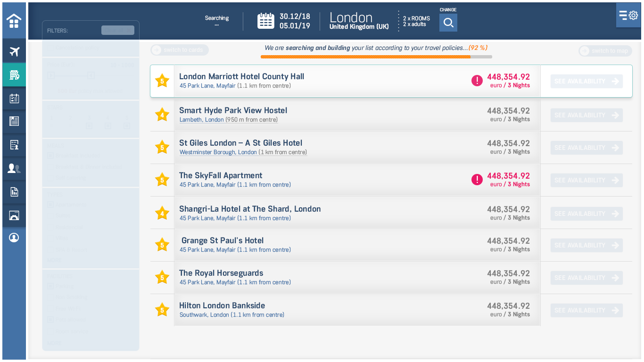Click star badge of St Giles London

[x=162, y=147]
